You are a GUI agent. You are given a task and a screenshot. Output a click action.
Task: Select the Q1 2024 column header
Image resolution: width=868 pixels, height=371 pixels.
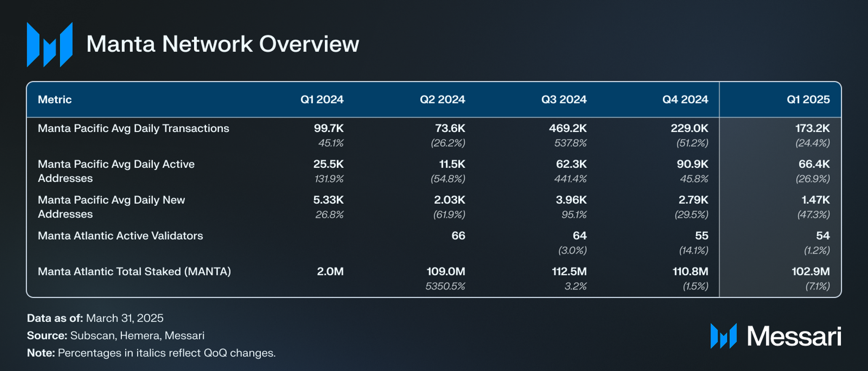[322, 100]
